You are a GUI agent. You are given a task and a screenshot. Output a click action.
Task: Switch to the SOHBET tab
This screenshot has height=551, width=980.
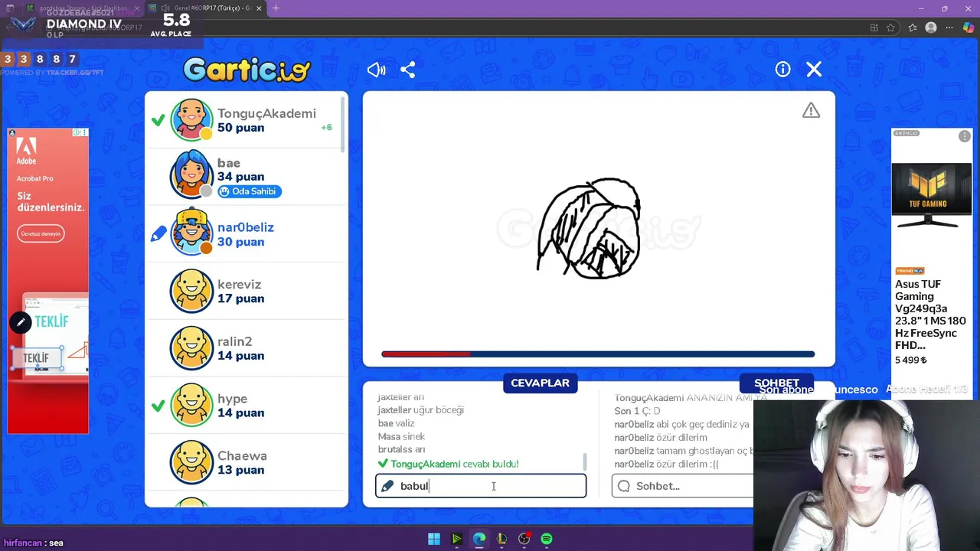[x=776, y=383]
